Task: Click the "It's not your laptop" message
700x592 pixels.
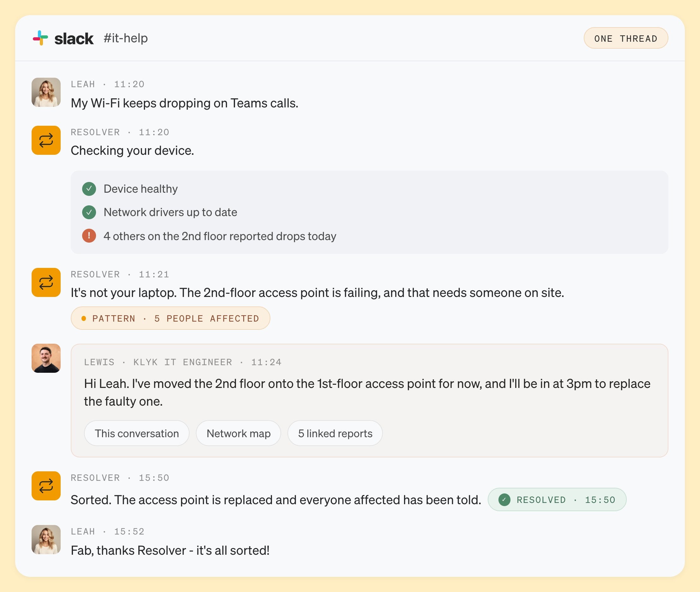Action: [317, 293]
